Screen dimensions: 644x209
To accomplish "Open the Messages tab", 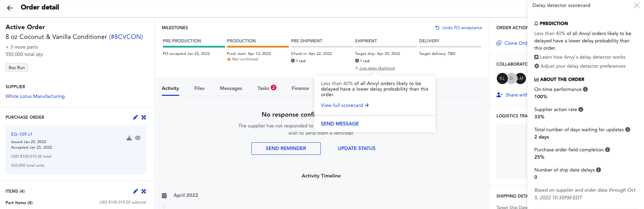I will (x=231, y=88).
